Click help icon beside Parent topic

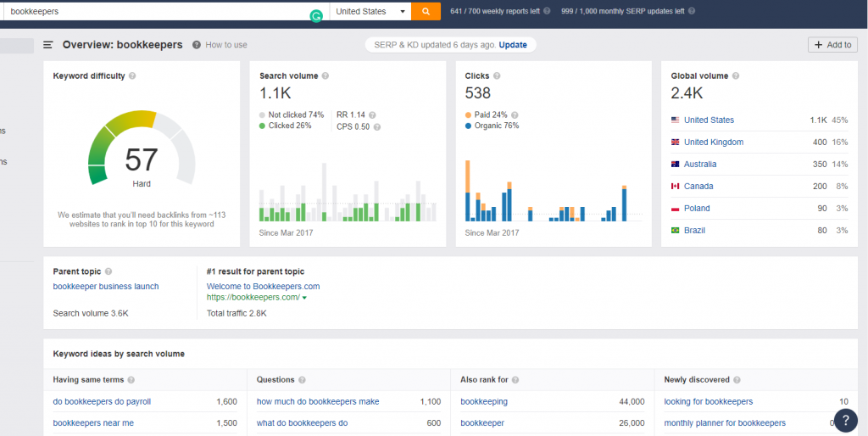coord(108,271)
